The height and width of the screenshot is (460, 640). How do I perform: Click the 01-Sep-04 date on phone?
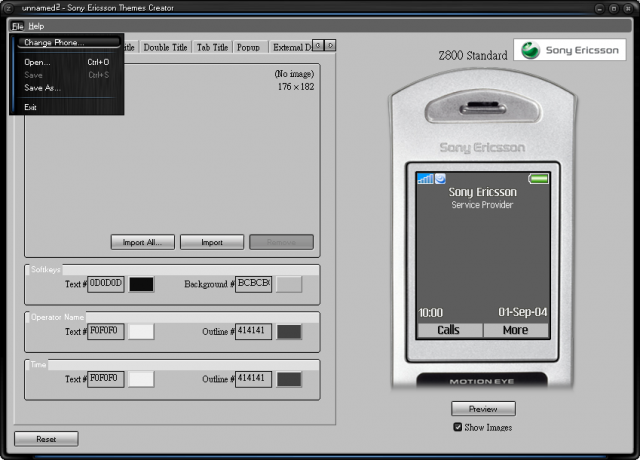point(522,312)
